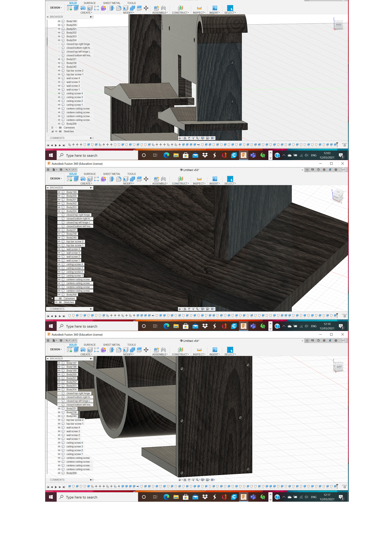
Task: Switch to SURFACE tab in Untitled v53
Action: [x=90, y=174]
